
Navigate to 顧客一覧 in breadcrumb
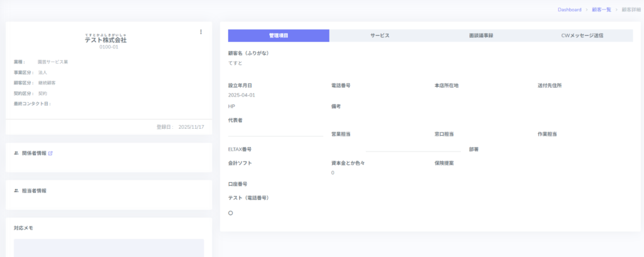[x=601, y=10]
